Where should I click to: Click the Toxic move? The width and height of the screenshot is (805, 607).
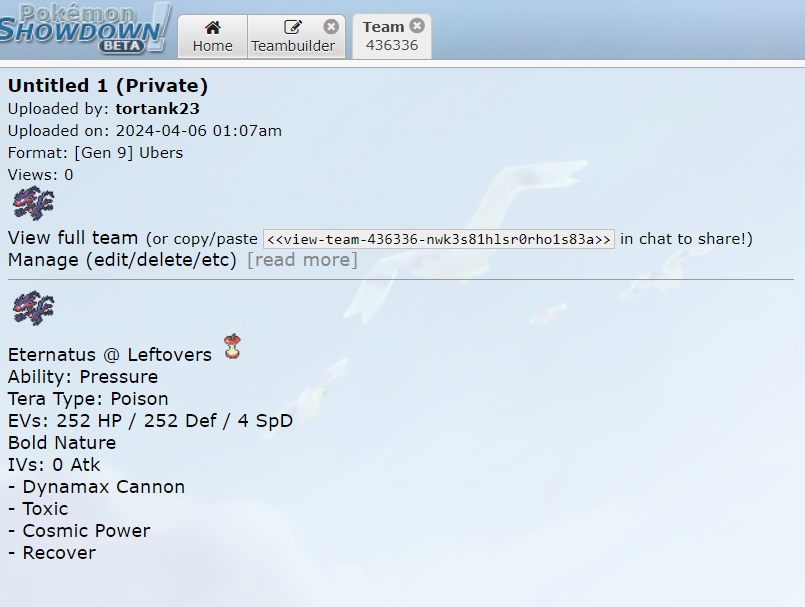tap(38, 509)
